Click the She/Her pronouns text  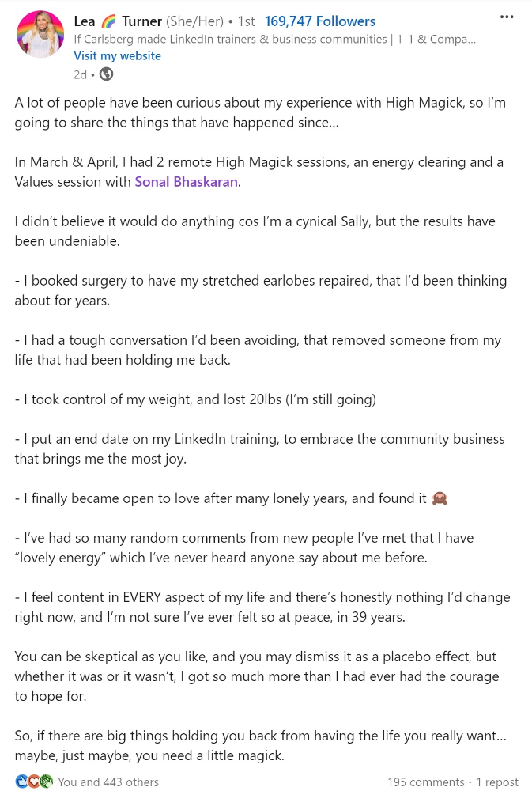[x=194, y=21]
